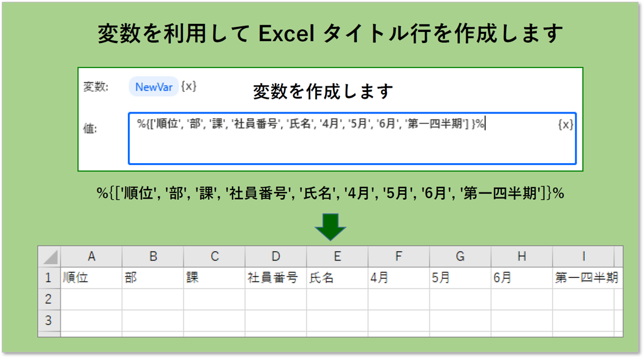Select column E header
644x358 pixels.
click(337, 257)
